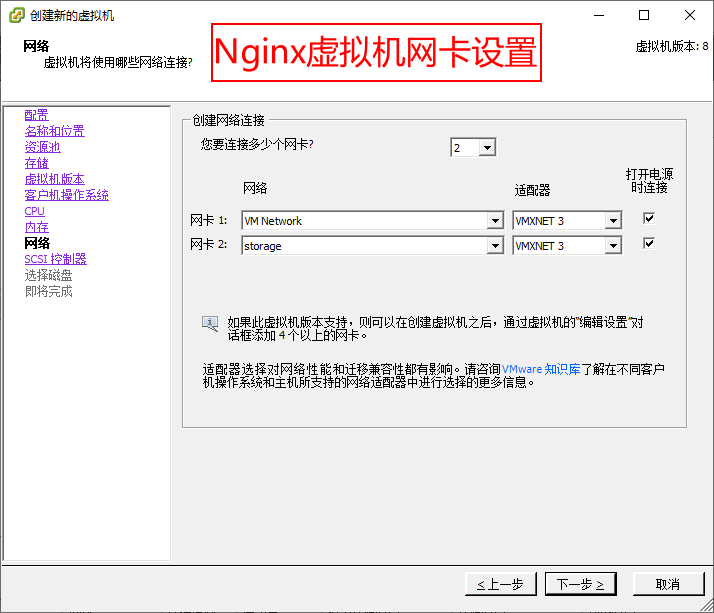Open the 客户机操作系统 step
The height and width of the screenshot is (613, 714).
(x=66, y=195)
